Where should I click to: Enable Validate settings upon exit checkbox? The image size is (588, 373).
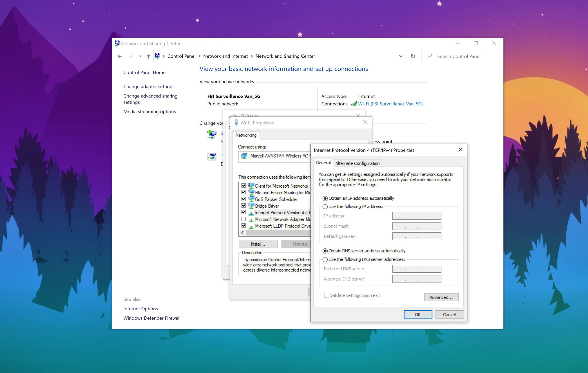(327, 295)
